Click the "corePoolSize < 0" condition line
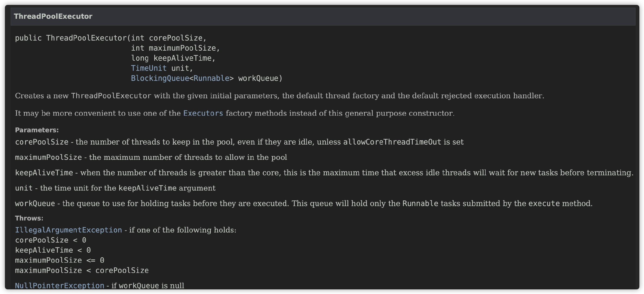 click(51, 240)
